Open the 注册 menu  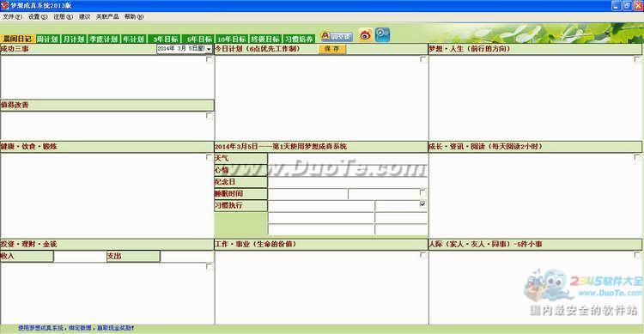[x=64, y=17]
